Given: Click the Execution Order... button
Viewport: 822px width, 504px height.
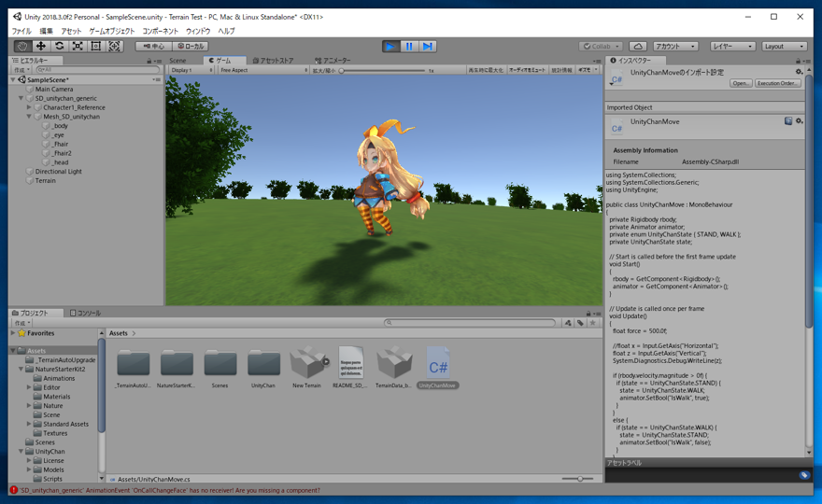Looking at the screenshot, I should pos(778,83).
